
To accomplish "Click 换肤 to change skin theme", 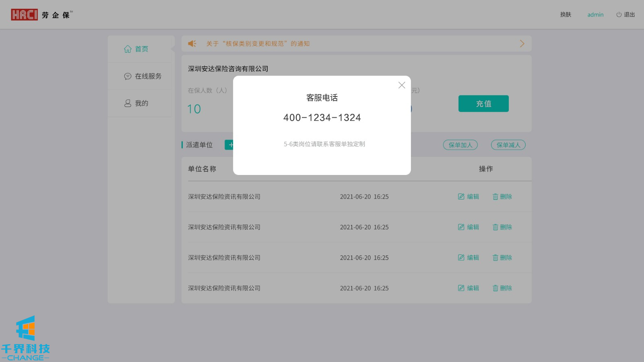I will [566, 14].
